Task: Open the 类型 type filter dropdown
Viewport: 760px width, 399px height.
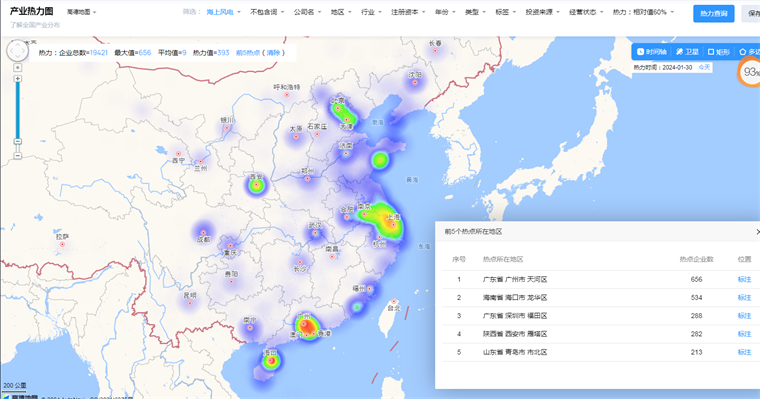Action: (475, 12)
